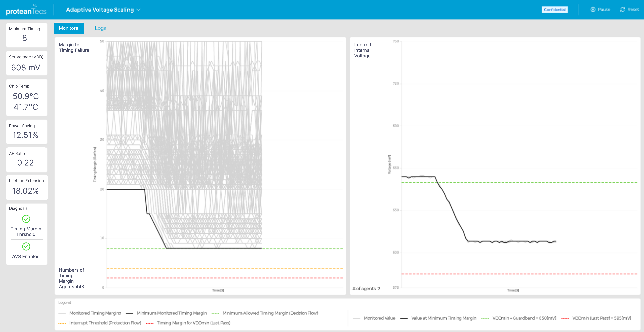Click the Chip Temp value 50.9°C

pyautogui.click(x=26, y=96)
